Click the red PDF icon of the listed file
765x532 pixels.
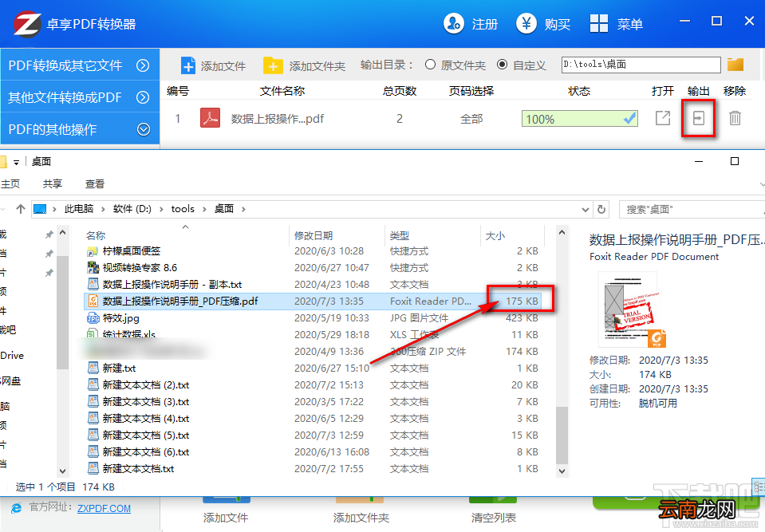[x=211, y=118]
